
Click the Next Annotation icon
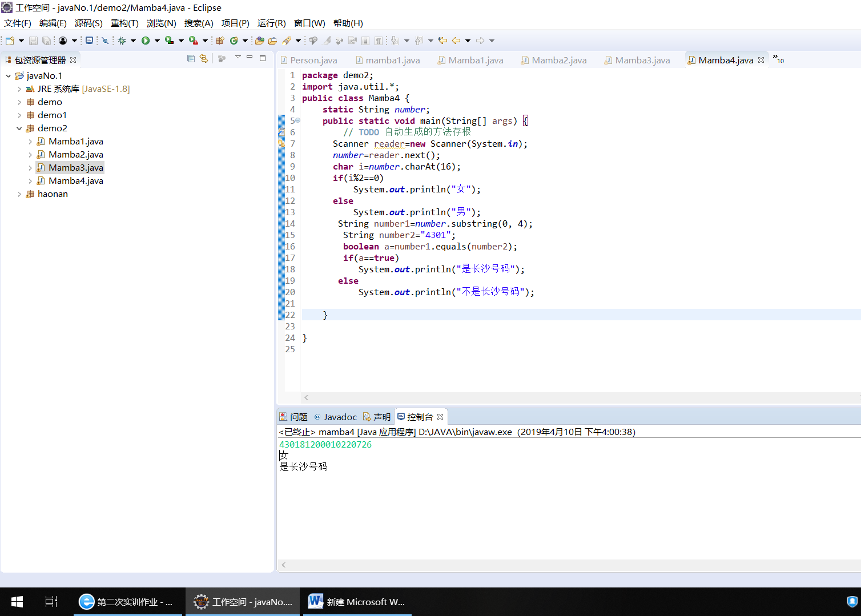click(395, 41)
